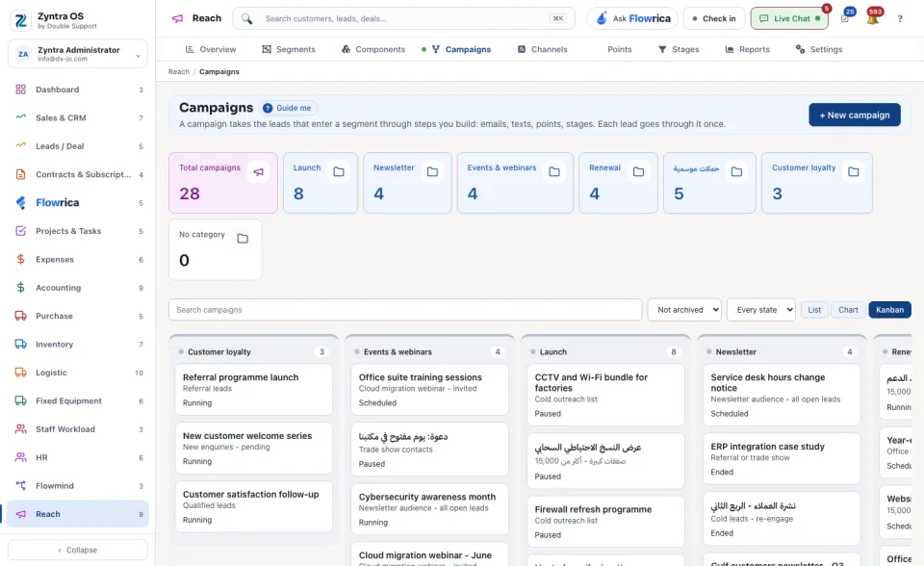
Task: Click the Logistic truck icon
Action: click(x=20, y=373)
